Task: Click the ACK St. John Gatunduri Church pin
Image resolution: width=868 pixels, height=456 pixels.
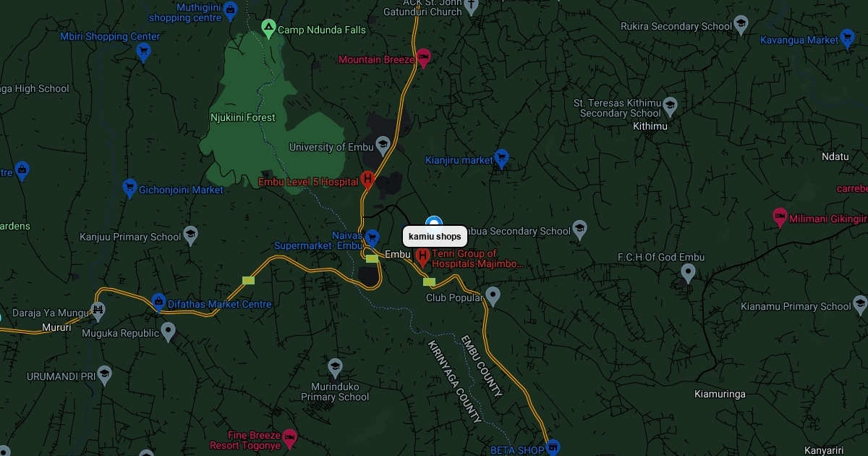Action: click(x=472, y=7)
